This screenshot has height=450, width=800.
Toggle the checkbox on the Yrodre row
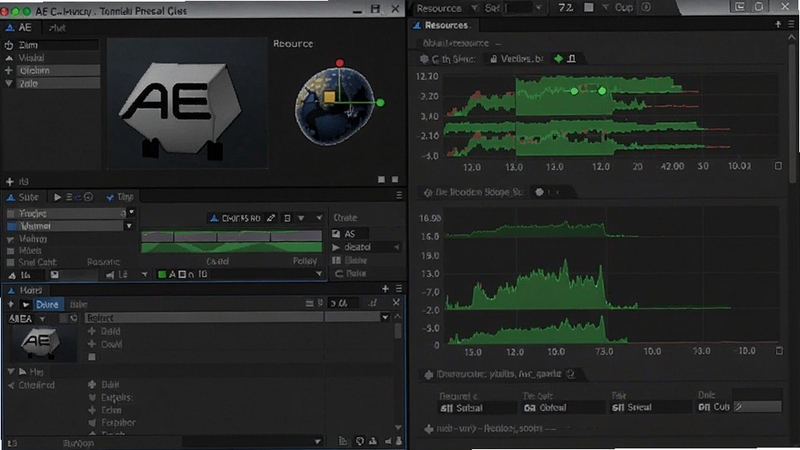(11, 213)
